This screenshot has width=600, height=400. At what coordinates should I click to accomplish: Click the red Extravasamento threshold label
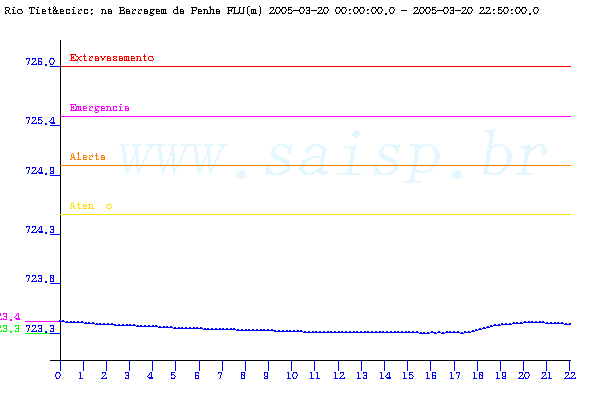click(112, 58)
